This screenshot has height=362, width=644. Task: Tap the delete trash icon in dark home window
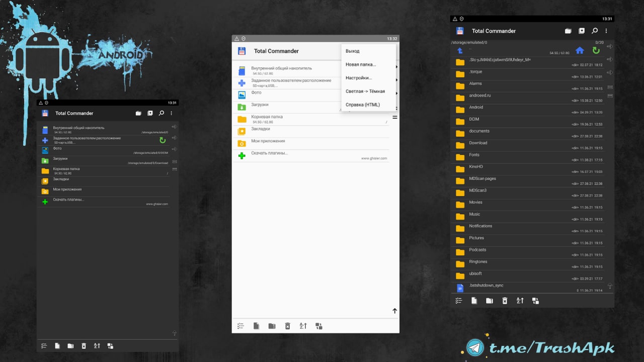click(x=84, y=346)
